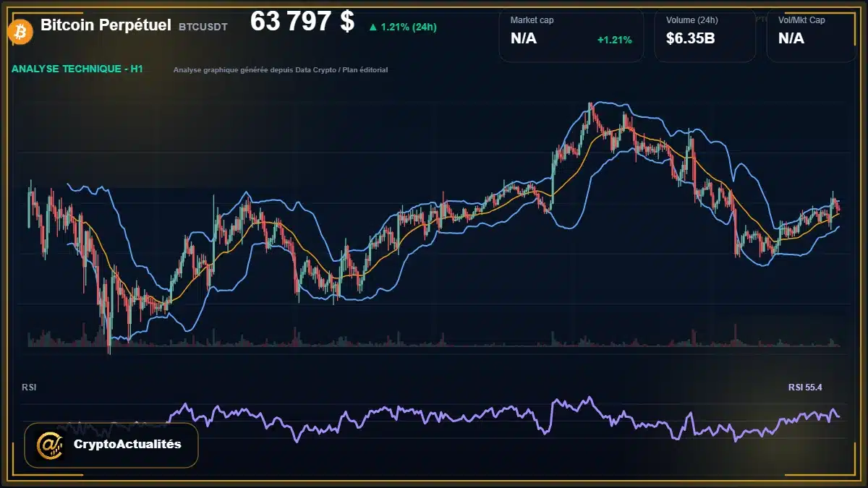Viewport: 868px width, 488px height.
Task: Click the orange Bitcoin logo icon
Action: pyautogui.click(x=20, y=30)
